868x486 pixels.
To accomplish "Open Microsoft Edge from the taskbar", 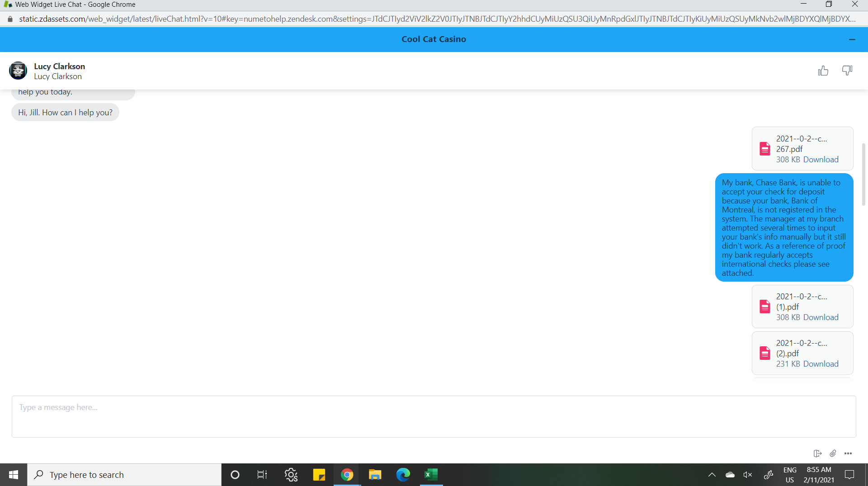I will pos(403,475).
